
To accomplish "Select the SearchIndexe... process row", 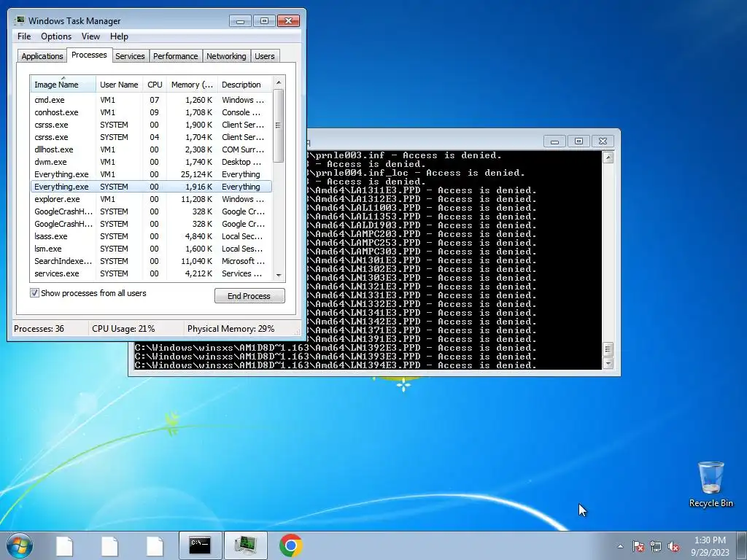I will pos(151,261).
